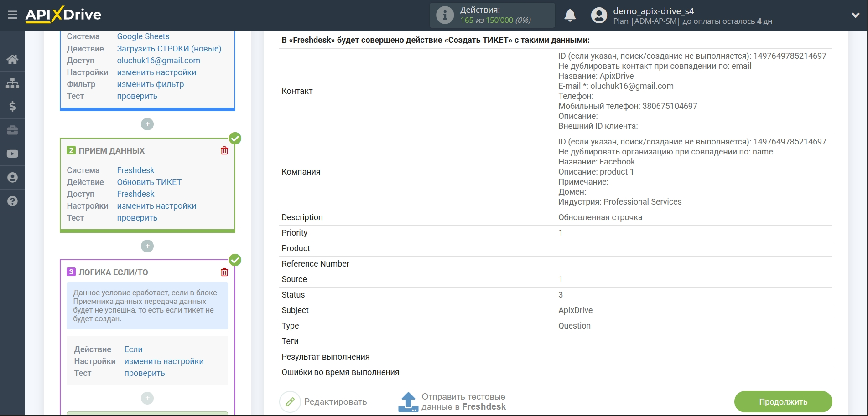Screen dimensions: 868x416
Task: Open the notifications bell
Action: coord(570,15)
